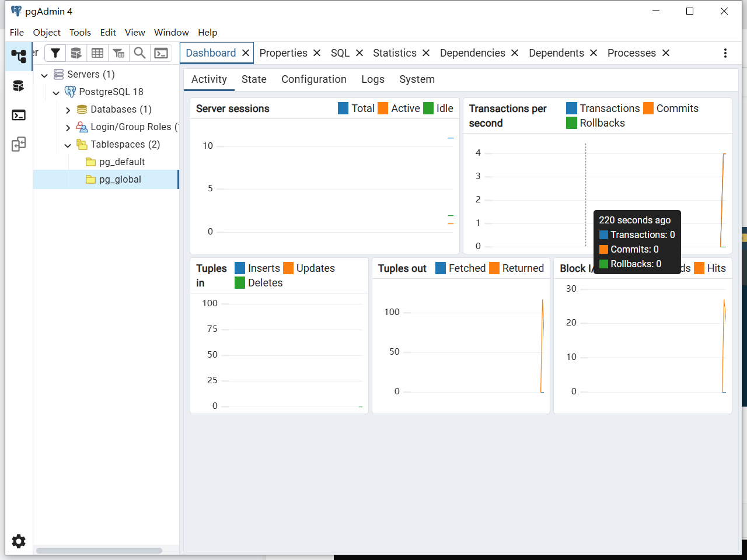Close the Dependencies tab
The height and width of the screenshot is (560, 747).
click(x=515, y=53)
